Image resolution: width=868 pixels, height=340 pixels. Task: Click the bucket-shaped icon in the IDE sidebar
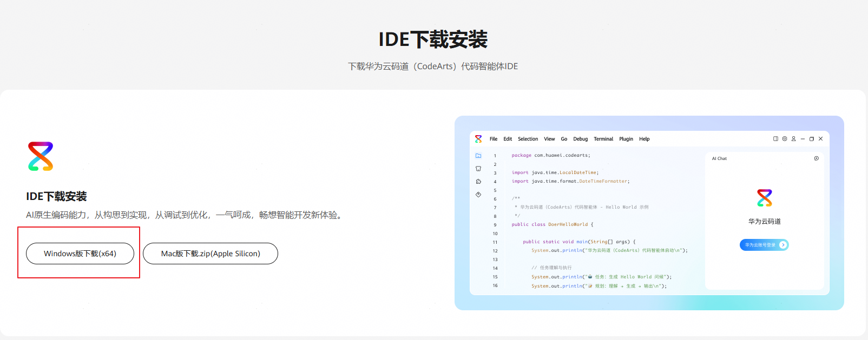tap(478, 169)
